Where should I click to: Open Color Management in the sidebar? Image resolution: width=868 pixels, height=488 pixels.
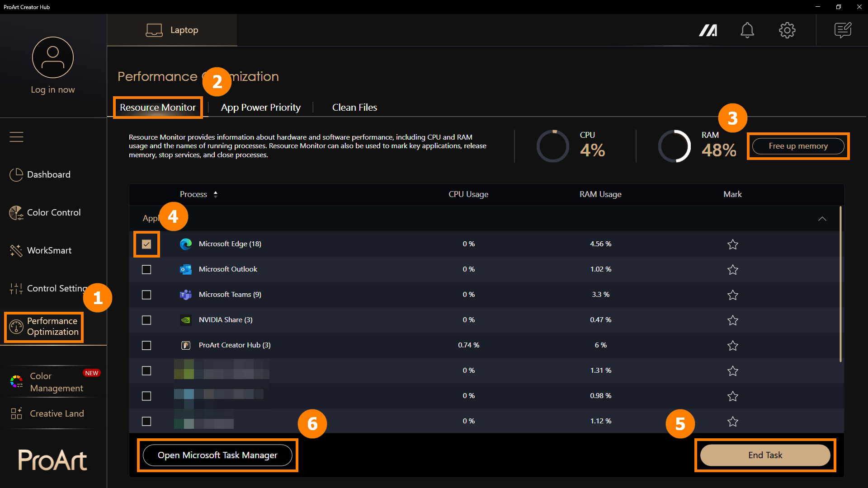[57, 382]
